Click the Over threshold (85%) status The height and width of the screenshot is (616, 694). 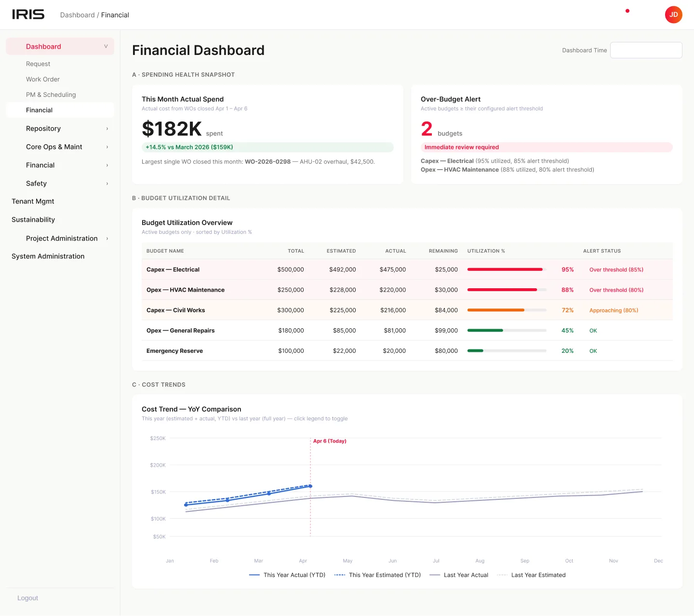(616, 269)
